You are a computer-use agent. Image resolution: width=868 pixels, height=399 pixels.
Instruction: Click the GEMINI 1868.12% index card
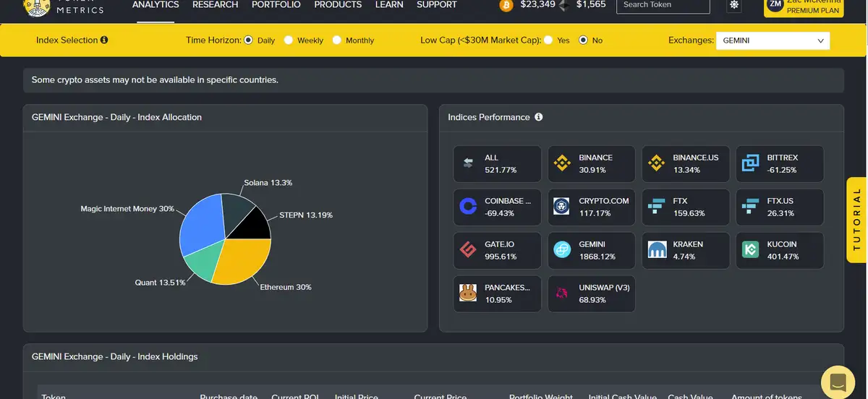[x=592, y=251]
